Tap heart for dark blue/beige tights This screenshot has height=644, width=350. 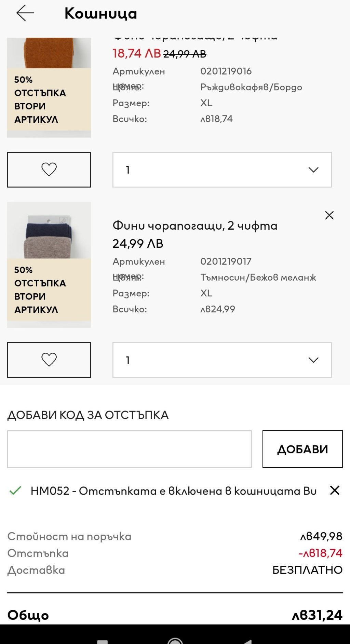coord(49,360)
